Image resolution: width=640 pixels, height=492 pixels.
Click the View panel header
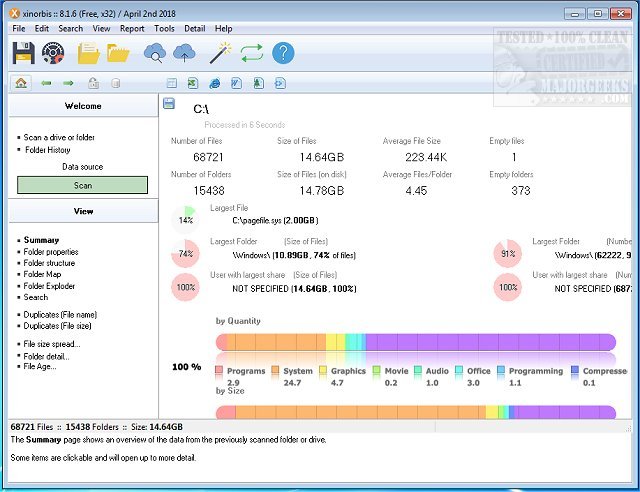coord(83,211)
